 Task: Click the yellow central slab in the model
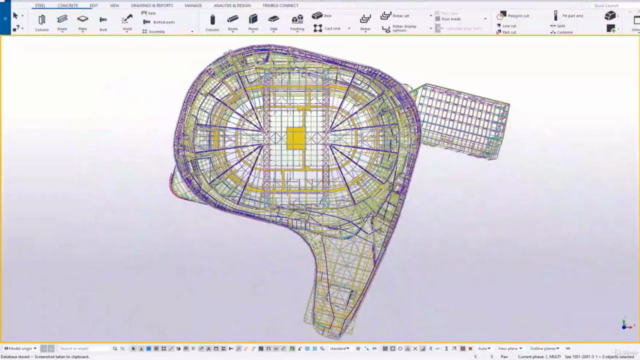click(296, 138)
